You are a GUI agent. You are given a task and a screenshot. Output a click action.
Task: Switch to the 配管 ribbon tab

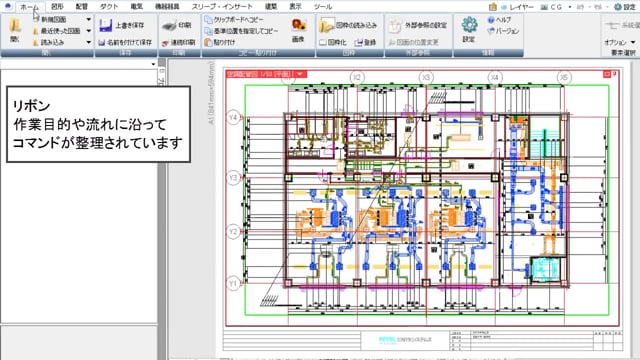(82, 7)
